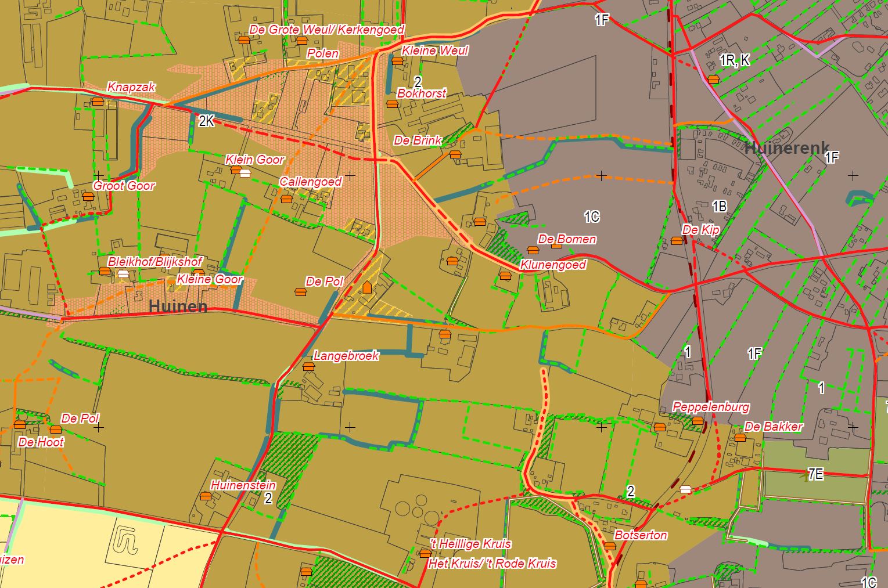Viewport: 888px width, 588px height.
Task: Select the Peppelenburg farmhouse marker
Action: tap(698, 421)
